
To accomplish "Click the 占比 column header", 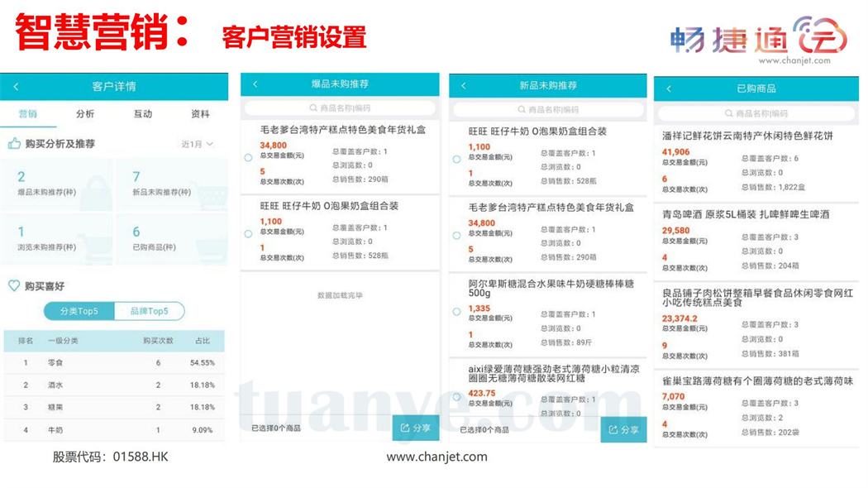I will (x=203, y=341).
